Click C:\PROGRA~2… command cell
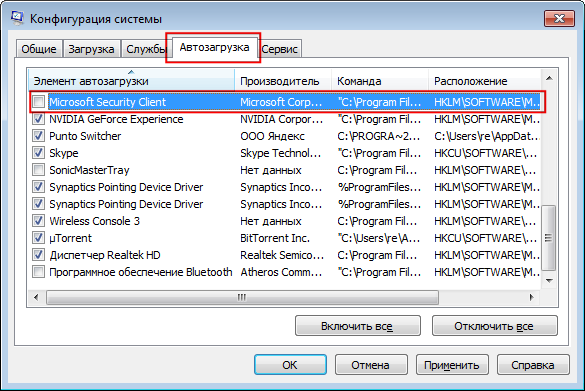585x391 pixels. point(379,136)
